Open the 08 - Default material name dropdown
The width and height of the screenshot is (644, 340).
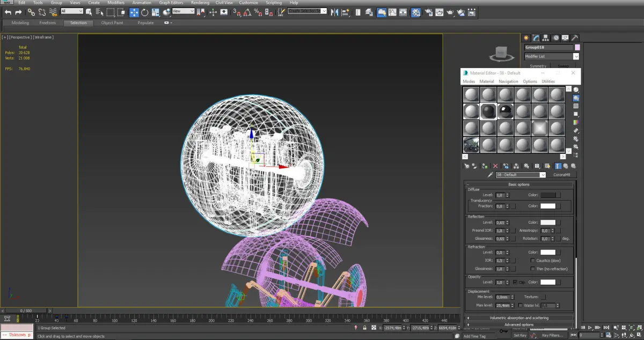pyautogui.click(x=543, y=175)
